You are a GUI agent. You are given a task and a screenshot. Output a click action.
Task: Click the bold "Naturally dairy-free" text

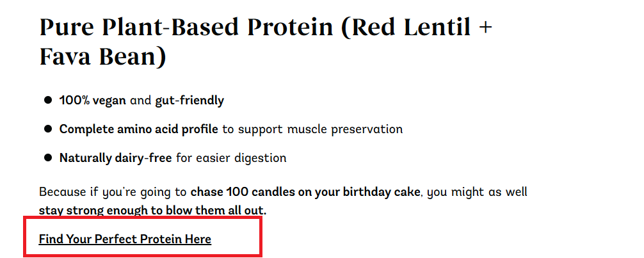(x=115, y=157)
